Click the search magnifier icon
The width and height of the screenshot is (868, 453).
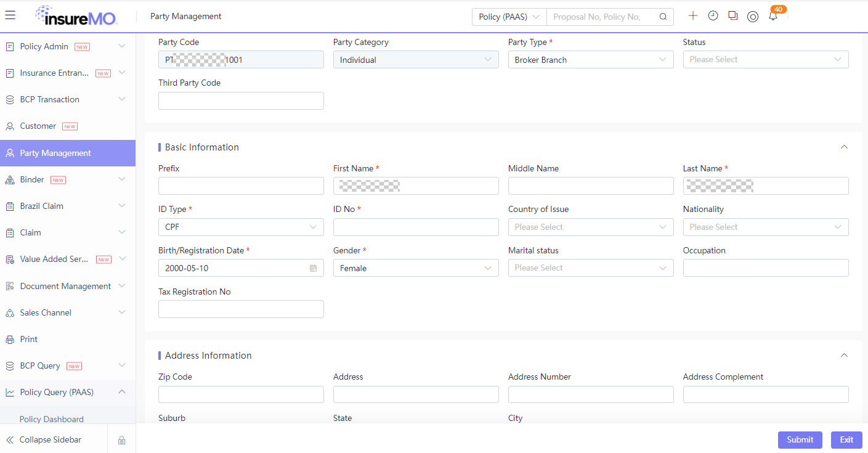pyautogui.click(x=663, y=17)
